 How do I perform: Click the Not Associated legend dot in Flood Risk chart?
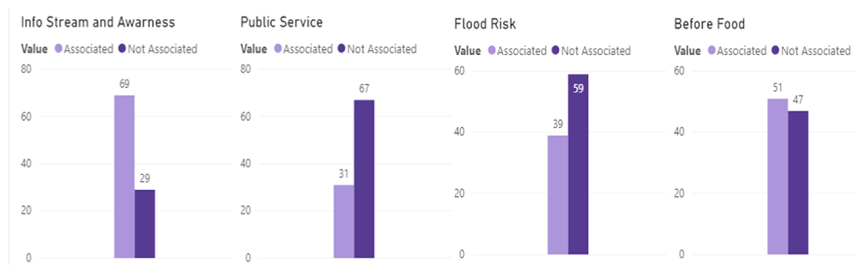coord(555,51)
